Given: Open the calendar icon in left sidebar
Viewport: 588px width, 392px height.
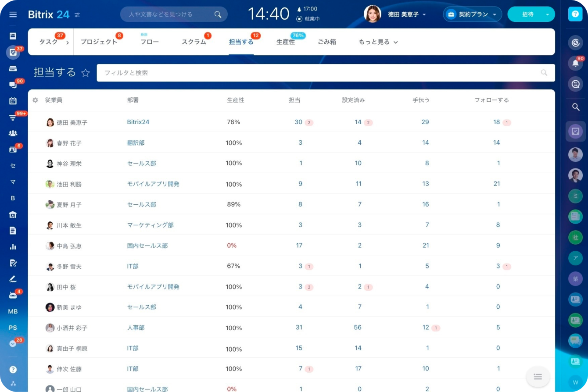Looking at the screenshot, I should pyautogui.click(x=13, y=101).
